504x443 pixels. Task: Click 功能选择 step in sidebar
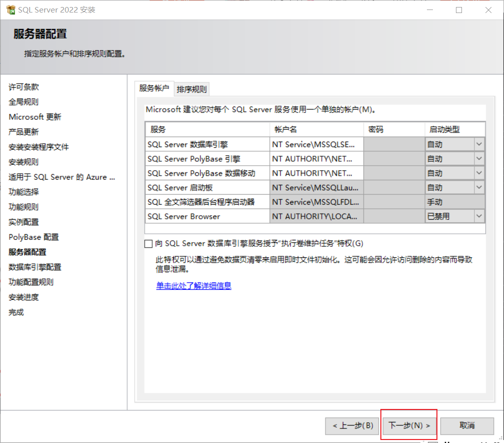[24, 192]
